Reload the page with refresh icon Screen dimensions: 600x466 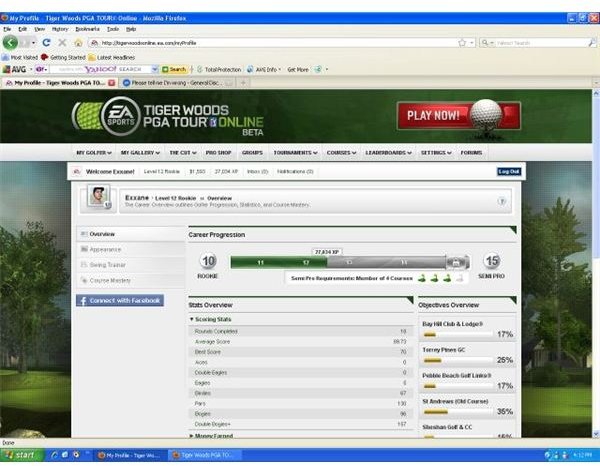46,42
